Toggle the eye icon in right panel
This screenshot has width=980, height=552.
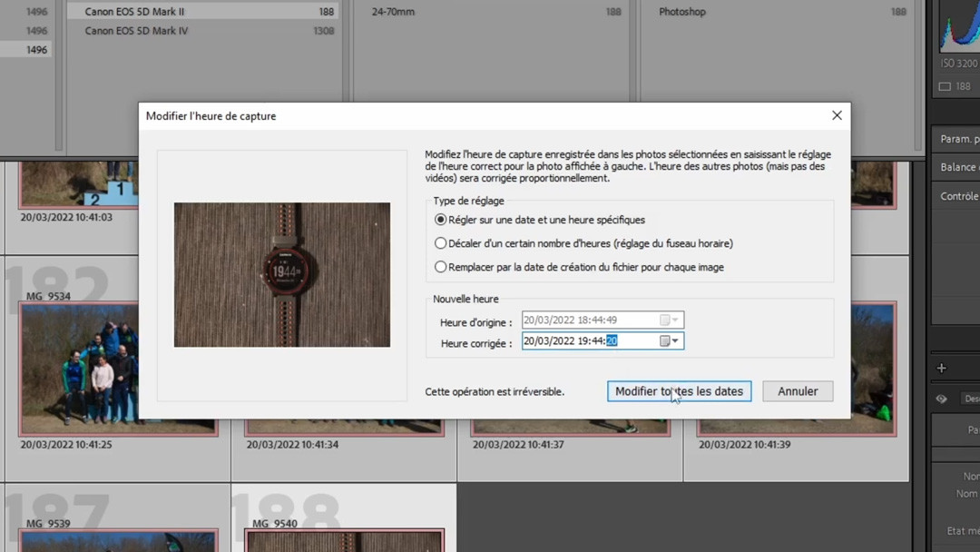pyautogui.click(x=942, y=399)
